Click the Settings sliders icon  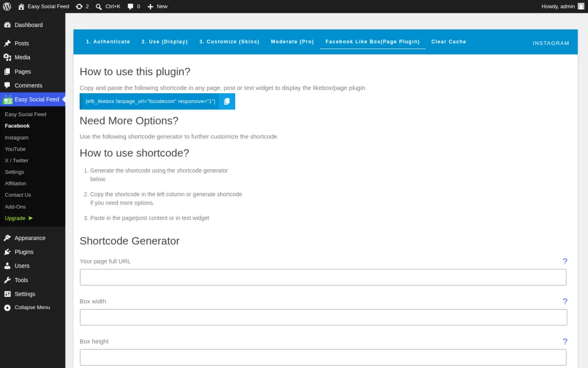click(x=7, y=294)
